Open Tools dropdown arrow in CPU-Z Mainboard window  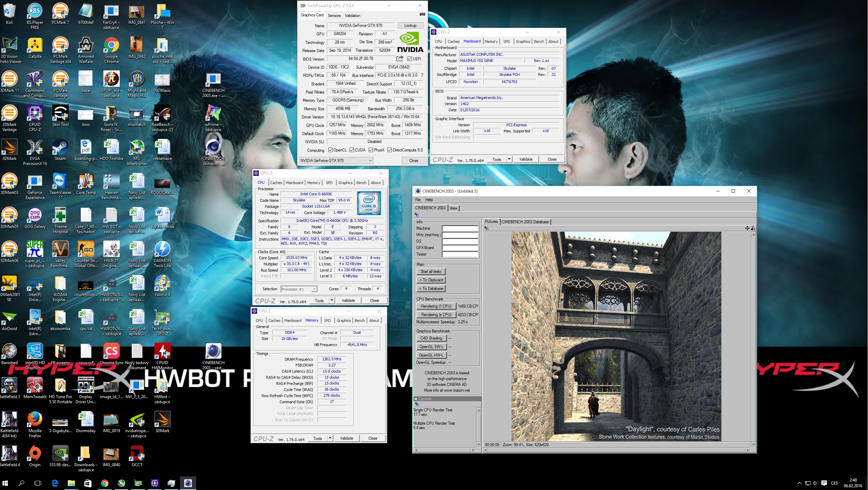(x=509, y=159)
